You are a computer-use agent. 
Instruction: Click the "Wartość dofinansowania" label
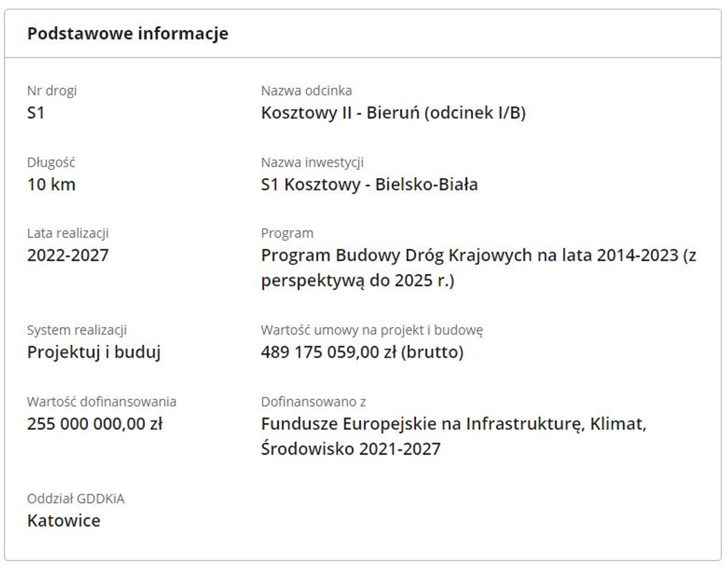pos(102,401)
